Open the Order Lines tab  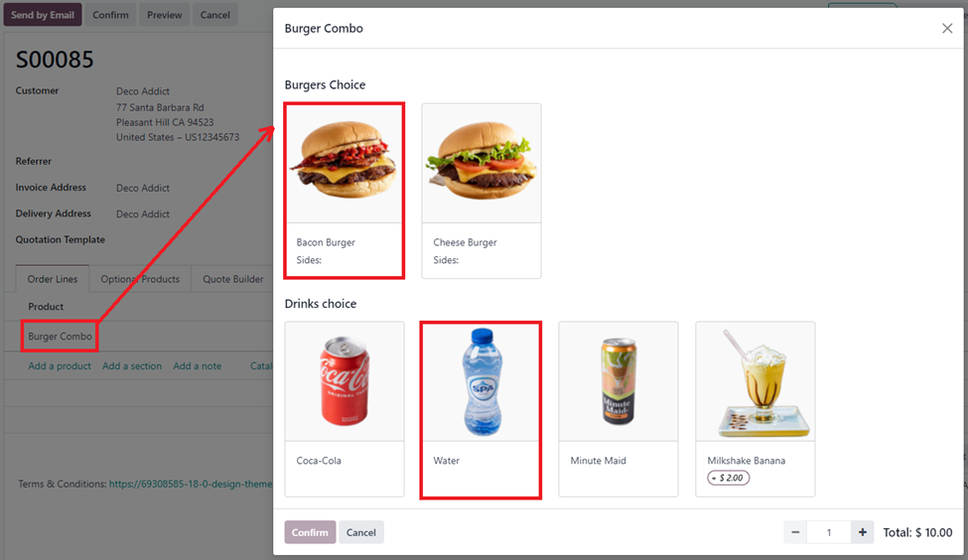click(x=53, y=279)
